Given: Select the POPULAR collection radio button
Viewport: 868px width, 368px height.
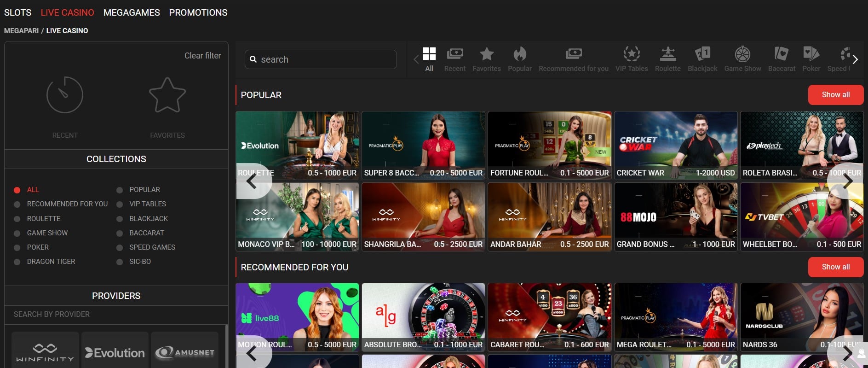Looking at the screenshot, I should pyautogui.click(x=120, y=190).
